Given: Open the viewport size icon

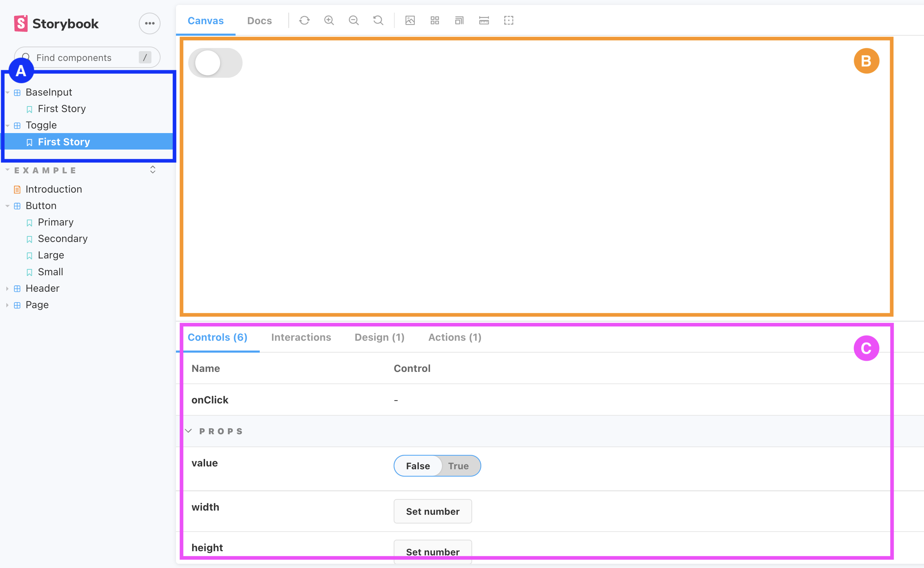Looking at the screenshot, I should 459,21.
